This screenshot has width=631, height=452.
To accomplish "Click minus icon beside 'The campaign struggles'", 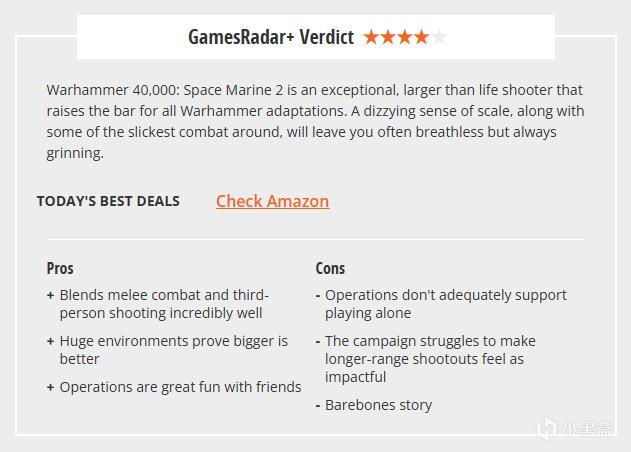I will pos(318,342).
